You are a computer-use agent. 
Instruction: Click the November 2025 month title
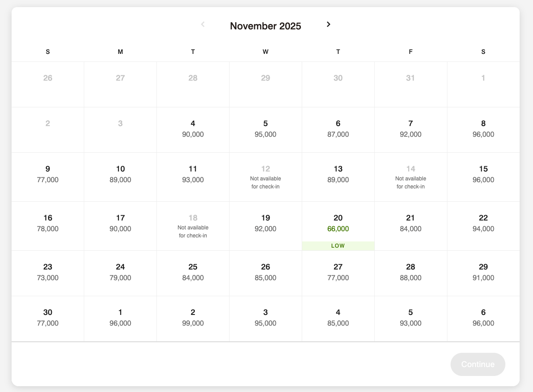click(265, 26)
